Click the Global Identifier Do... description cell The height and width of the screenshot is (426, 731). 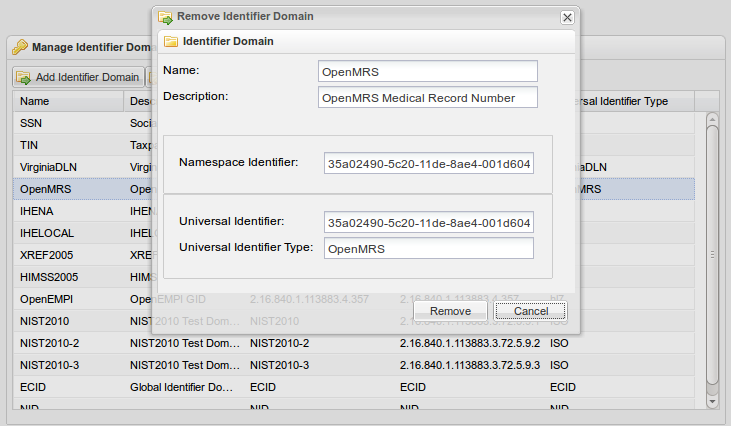[x=181, y=387]
